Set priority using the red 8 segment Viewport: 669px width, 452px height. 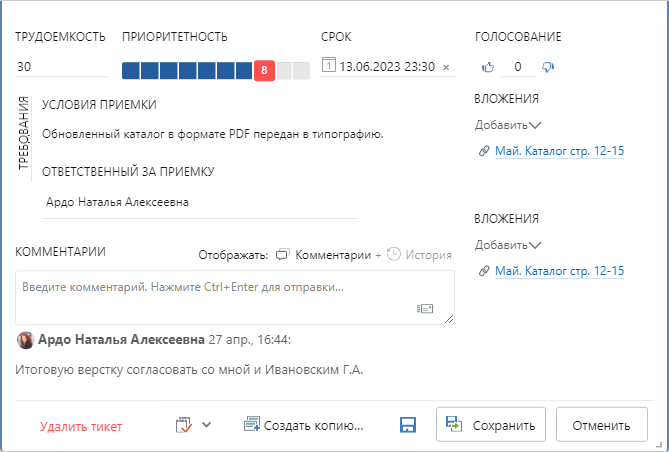(264, 70)
